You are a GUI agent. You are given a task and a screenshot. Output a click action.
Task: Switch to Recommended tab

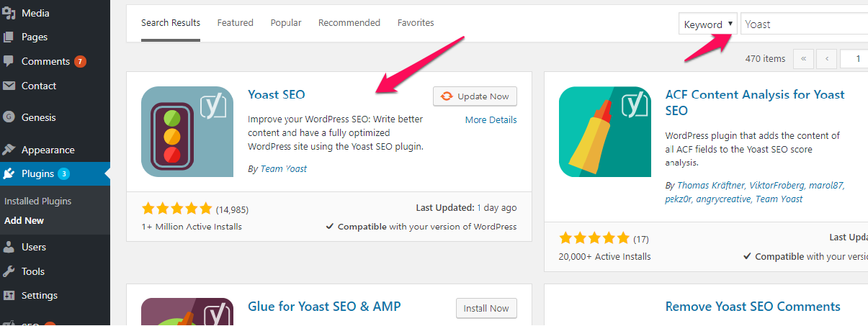click(x=349, y=23)
